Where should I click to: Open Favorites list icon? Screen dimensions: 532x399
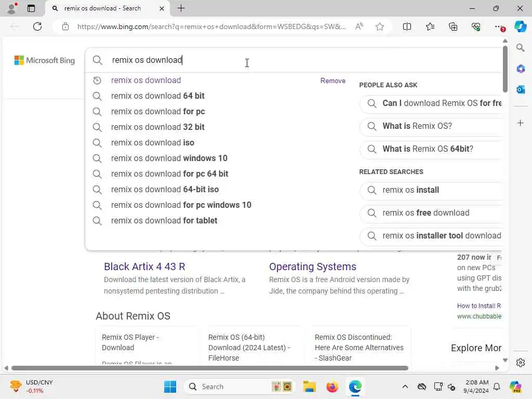[430, 26]
